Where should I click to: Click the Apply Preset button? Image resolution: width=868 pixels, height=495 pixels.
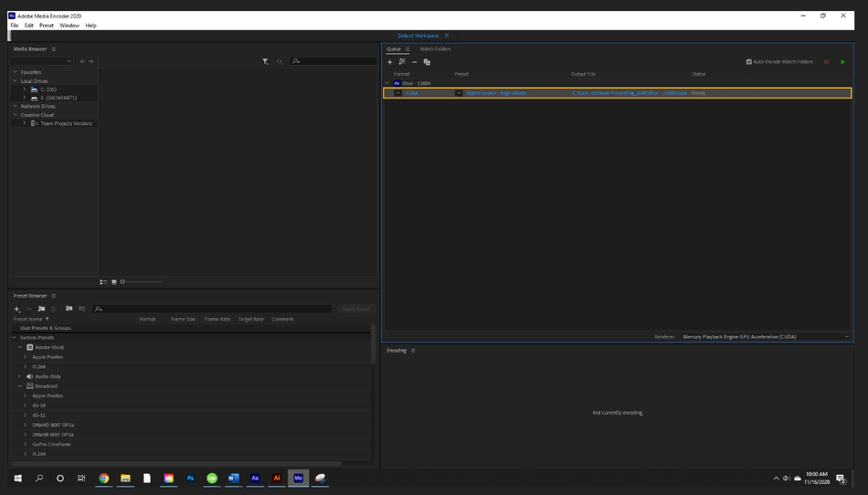click(356, 309)
